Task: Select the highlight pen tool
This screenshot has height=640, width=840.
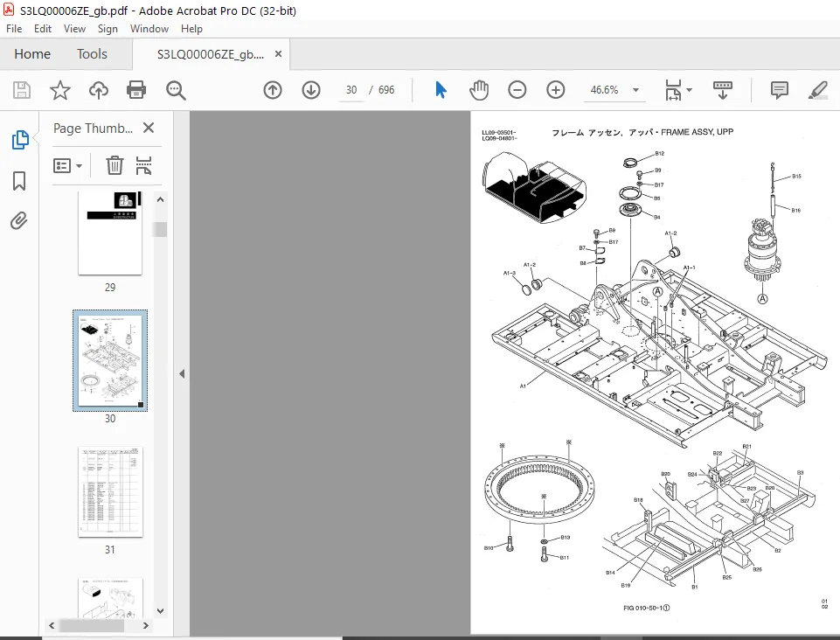Action: [818, 90]
